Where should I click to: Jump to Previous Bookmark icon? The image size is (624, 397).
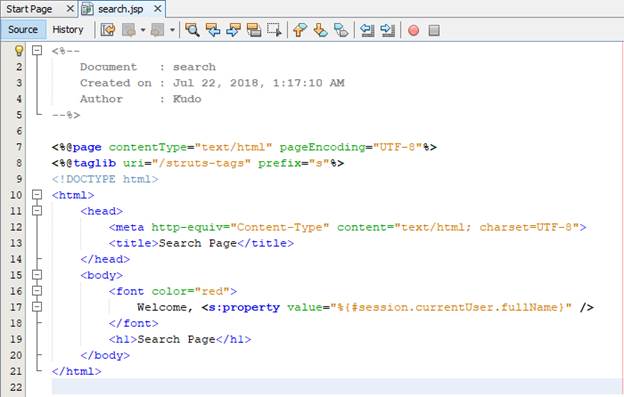pyautogui.click(x=300, y=30)
